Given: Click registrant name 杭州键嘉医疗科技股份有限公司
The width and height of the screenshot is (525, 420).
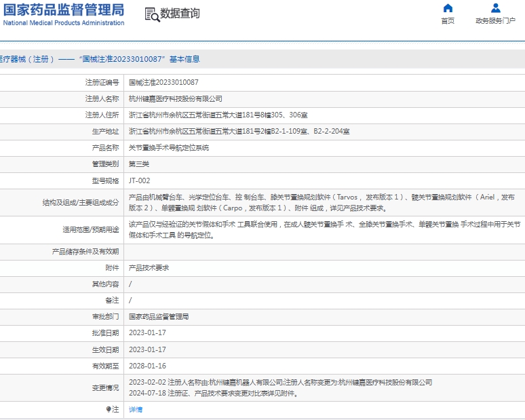Looking at the screenshot, I should coord(176,99).
